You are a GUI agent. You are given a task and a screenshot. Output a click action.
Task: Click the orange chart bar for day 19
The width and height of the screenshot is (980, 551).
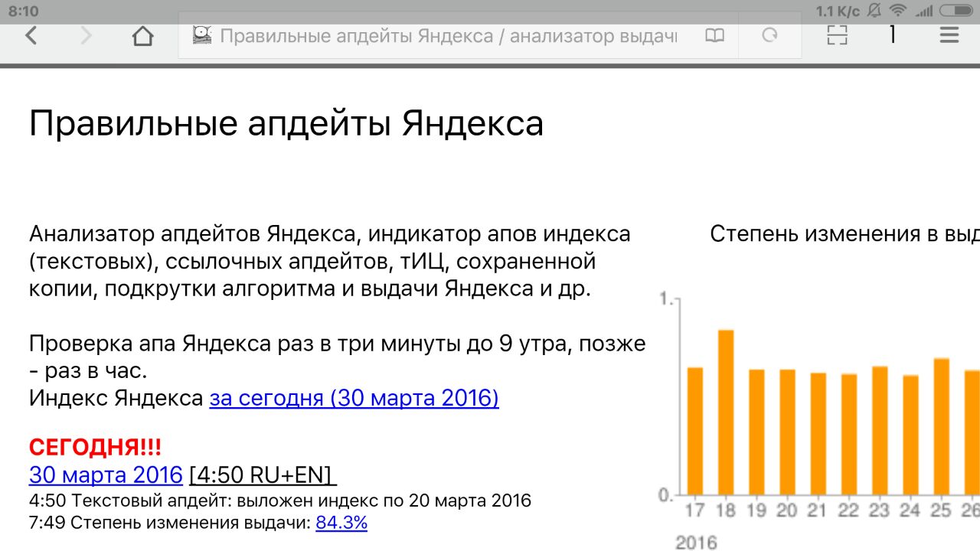tap(756, 432)
